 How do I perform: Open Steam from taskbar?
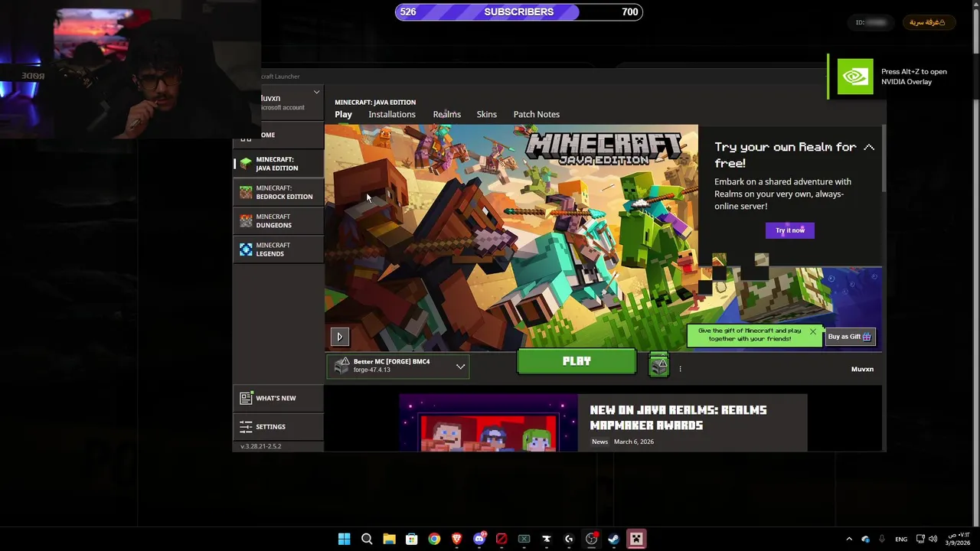tap(614, 539)
